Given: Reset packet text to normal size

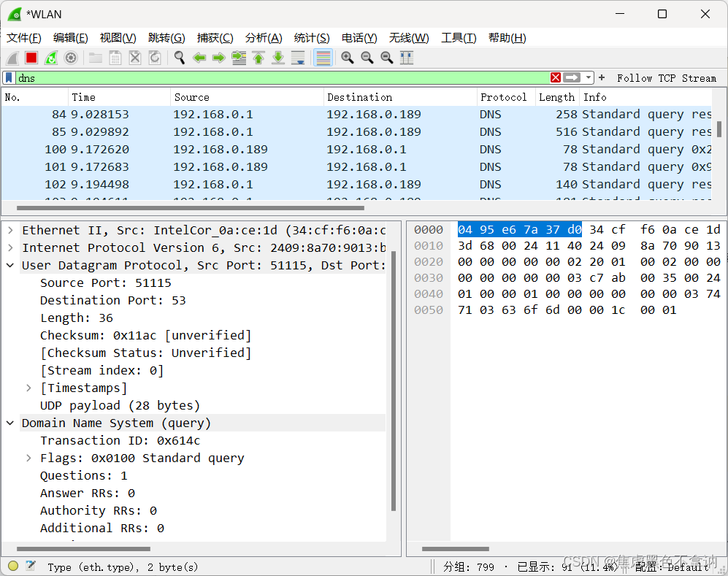Looking at the screenshot, I should click(x=386, y=58).
